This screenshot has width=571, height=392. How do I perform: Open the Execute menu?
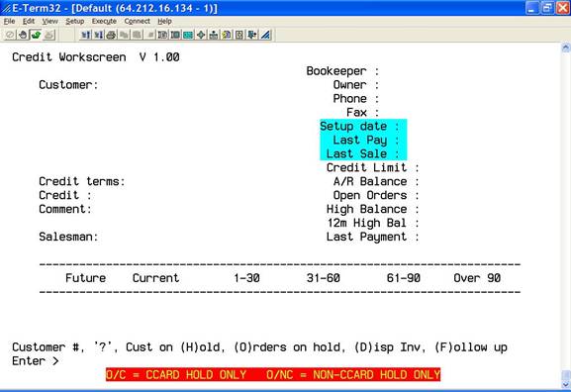[104, 21]
